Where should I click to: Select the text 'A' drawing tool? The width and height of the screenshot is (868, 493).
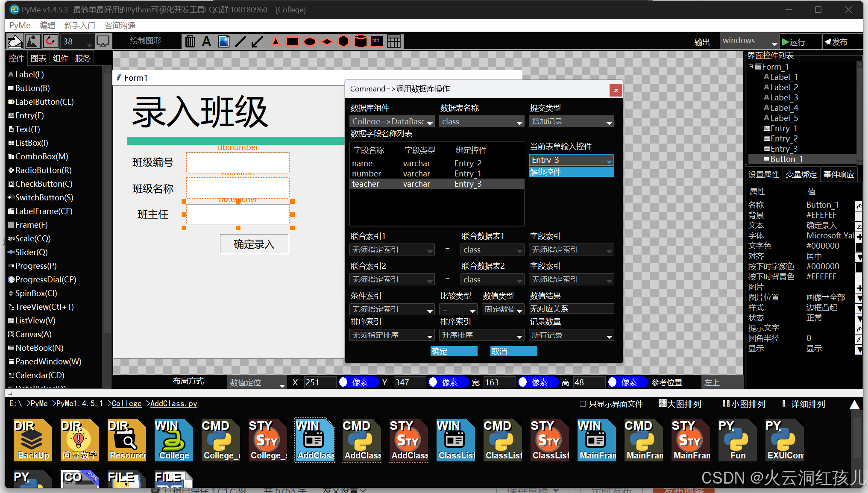207,41
